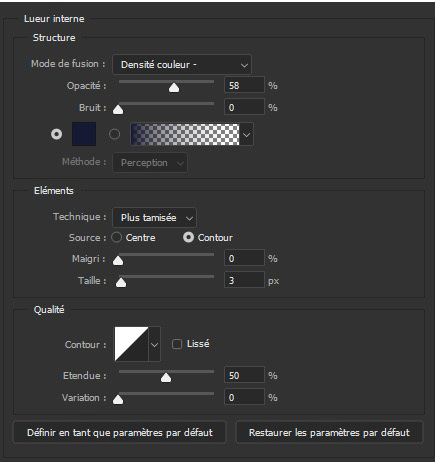Select the gradient radio button
Screen dimensions: 435x462
coord(114,134)
